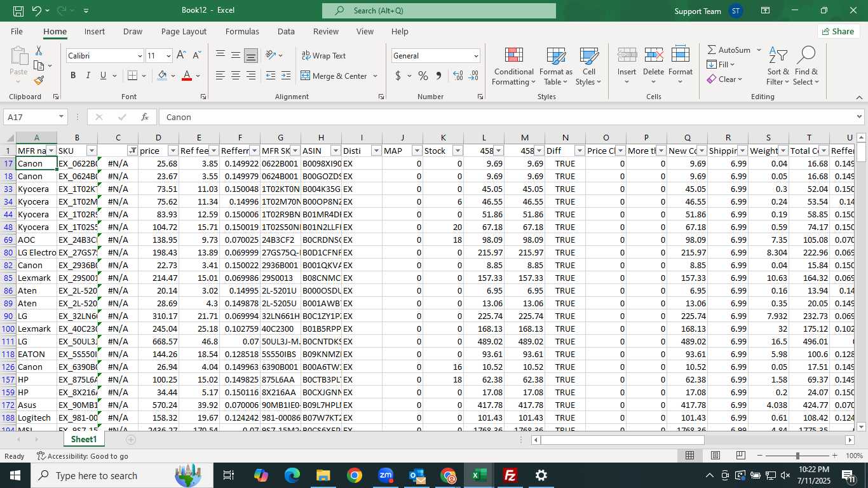Screen dimensions: 868x488
Task: Apply Percent Style format
Action: tap(423, 76)
